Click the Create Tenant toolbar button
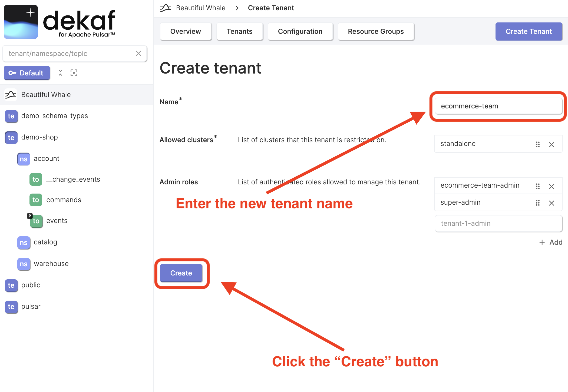 click(529, 31)
